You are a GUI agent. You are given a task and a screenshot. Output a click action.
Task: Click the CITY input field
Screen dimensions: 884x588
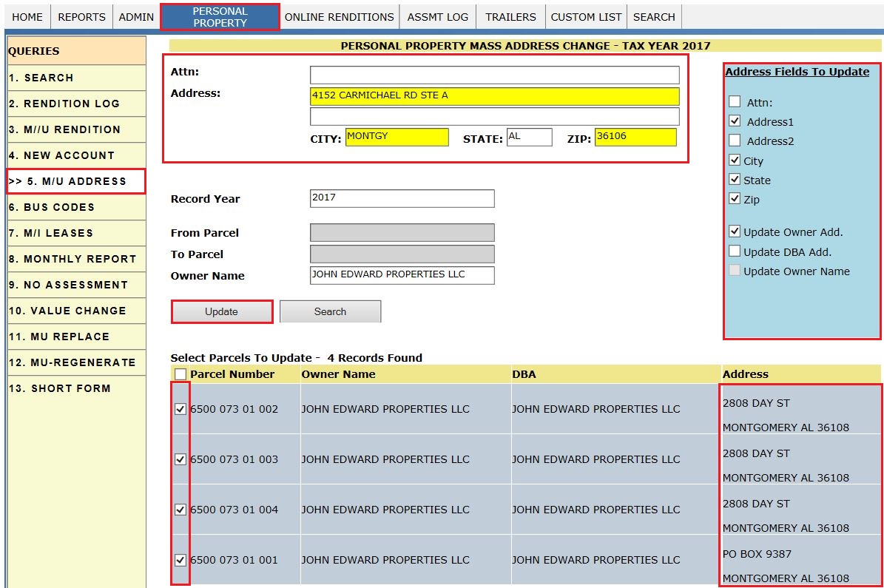coord(397,137)
